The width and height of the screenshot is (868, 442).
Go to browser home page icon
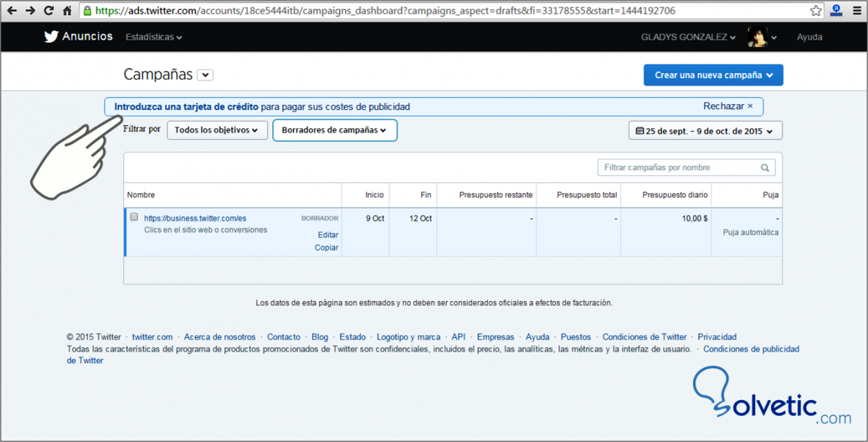(67, 11)
